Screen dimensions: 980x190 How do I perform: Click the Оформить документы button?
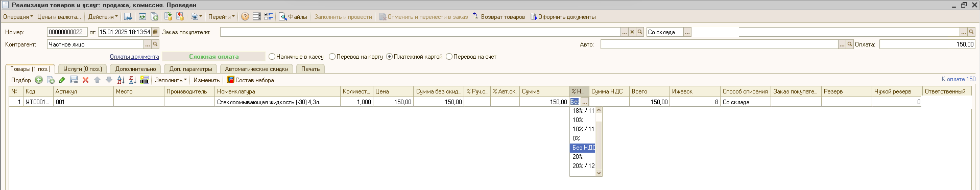coord(563,17)
